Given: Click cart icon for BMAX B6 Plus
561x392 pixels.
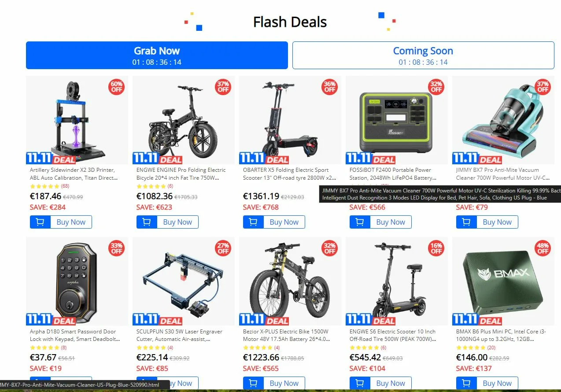Looking at the screenshot, I should pos(466,383).
